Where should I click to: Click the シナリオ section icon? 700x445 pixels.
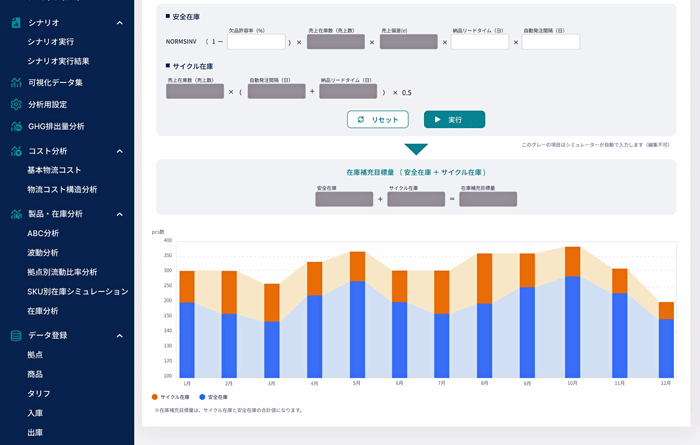point(16,22)
